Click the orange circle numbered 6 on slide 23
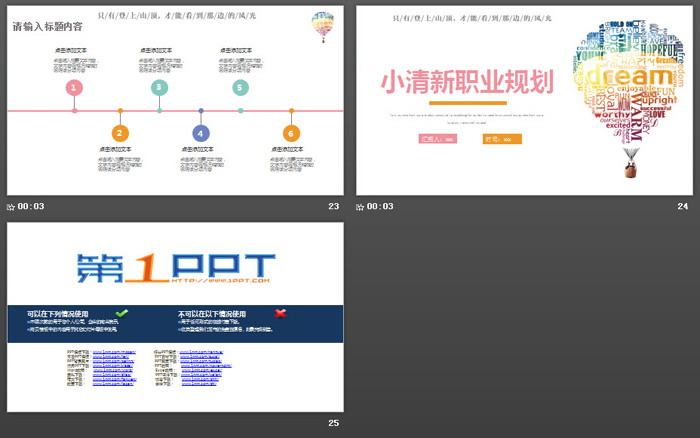Screen dimensions: 700x438 point(291,133)
